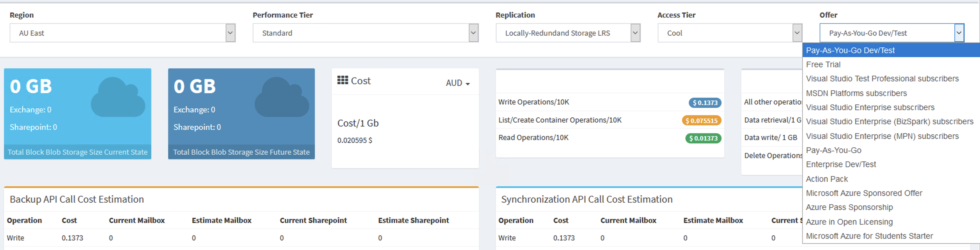Click the blue $0.1373 Write Operations badge
Screen dimensions: 980x250
tap(705, 103)
